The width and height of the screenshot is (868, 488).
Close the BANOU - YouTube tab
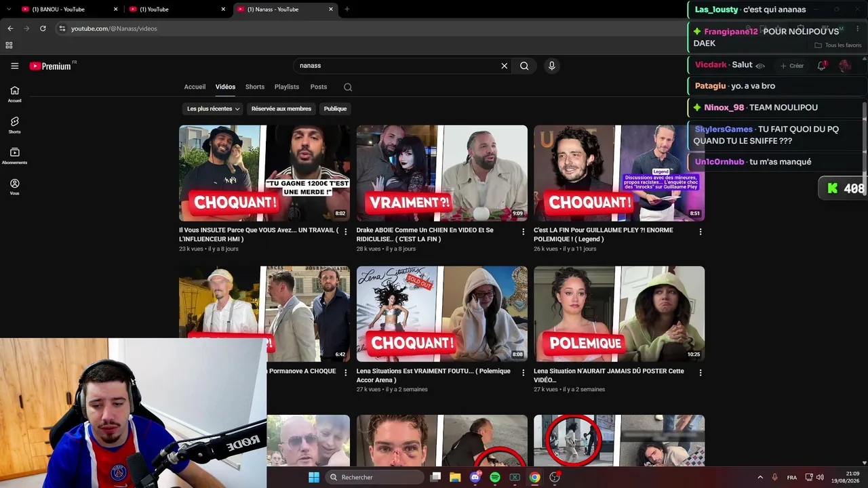coord(116,9)
